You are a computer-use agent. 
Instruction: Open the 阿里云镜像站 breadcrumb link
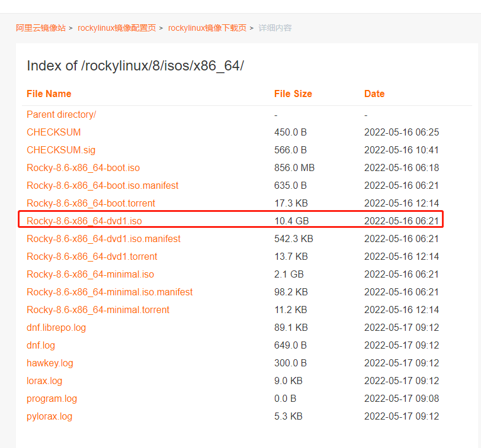pyautogui.click(x=41, y=28)
